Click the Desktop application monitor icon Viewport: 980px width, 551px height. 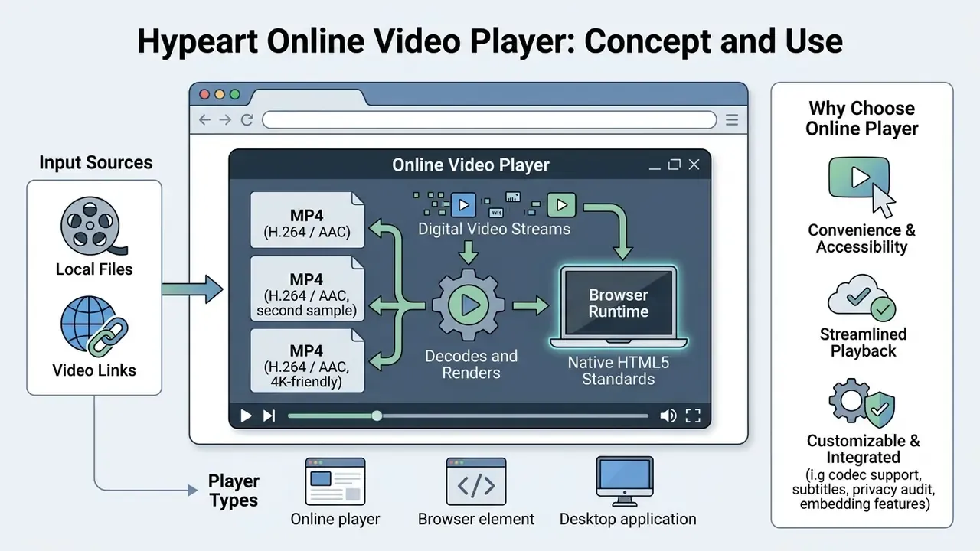click(x=625, y=481)
